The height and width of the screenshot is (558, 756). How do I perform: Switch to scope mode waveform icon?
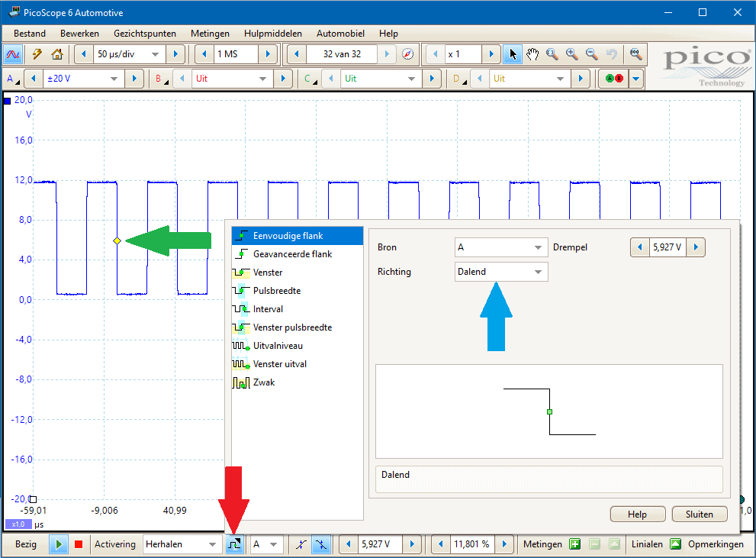point(13,54)
